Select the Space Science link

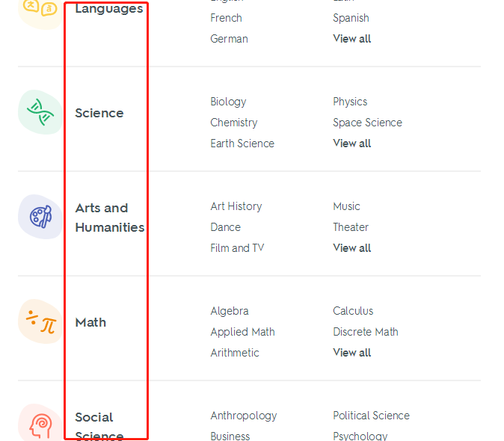(x=367, y=123)
